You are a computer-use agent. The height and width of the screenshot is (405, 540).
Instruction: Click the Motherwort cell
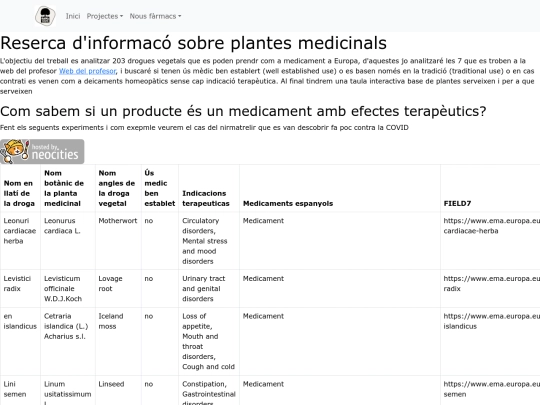click(118, 241)
